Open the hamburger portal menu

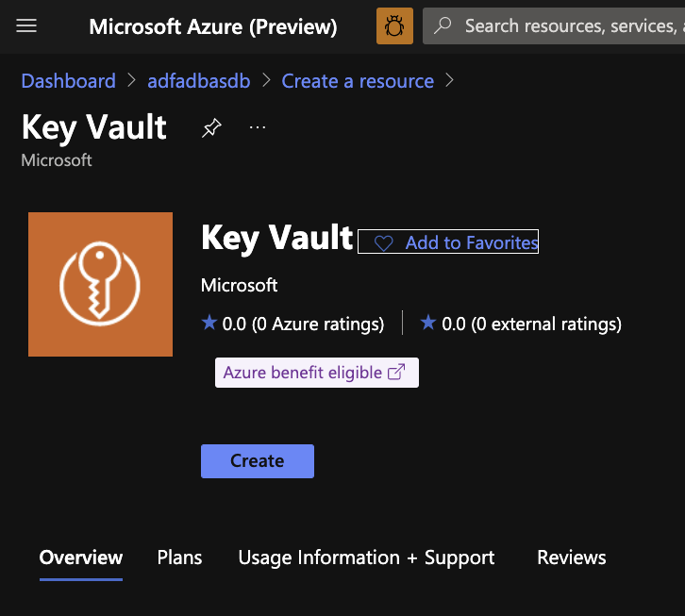pyautogui.click(x=26, y=25)
